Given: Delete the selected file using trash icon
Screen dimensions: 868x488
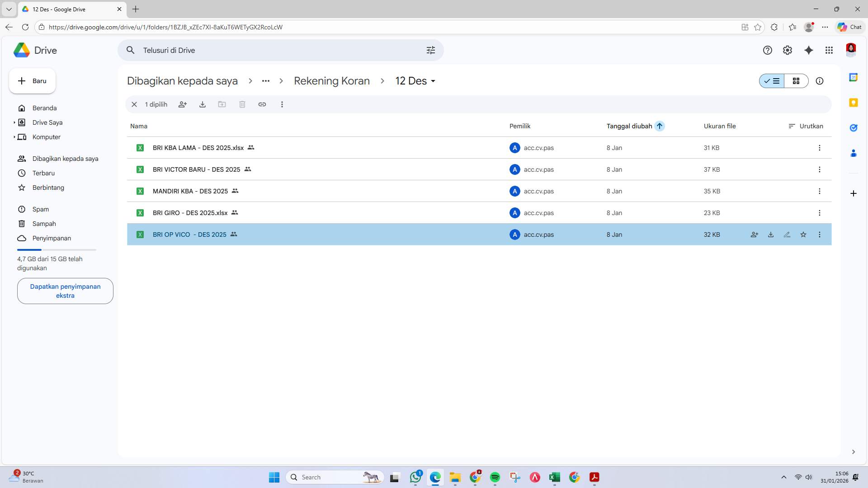Looking at the screenshot, I should tap(242, 104).
